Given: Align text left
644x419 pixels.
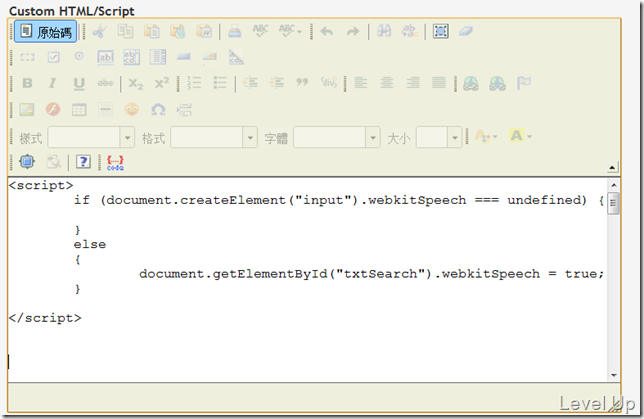Looking at the screenshot, I should [x=360, y=83].
